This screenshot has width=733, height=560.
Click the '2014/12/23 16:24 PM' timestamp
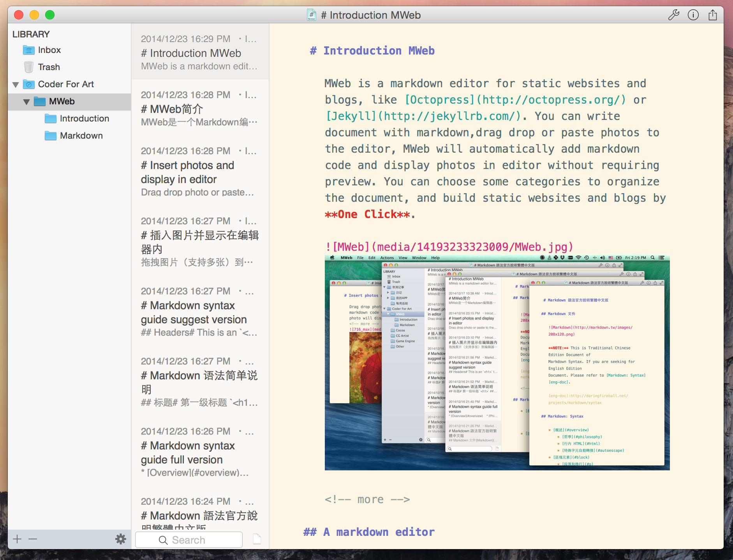[185, 502]
